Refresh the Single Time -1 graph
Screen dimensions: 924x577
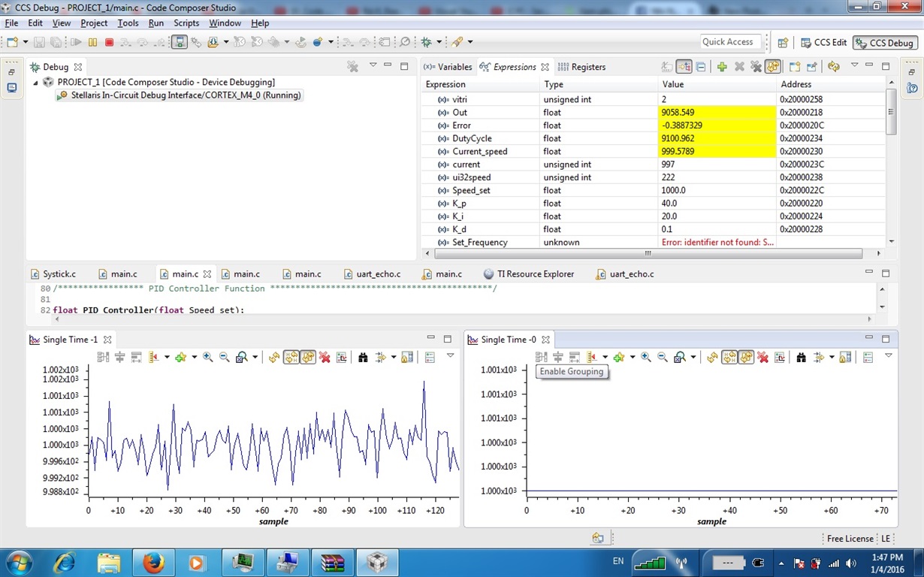[274, 358]
